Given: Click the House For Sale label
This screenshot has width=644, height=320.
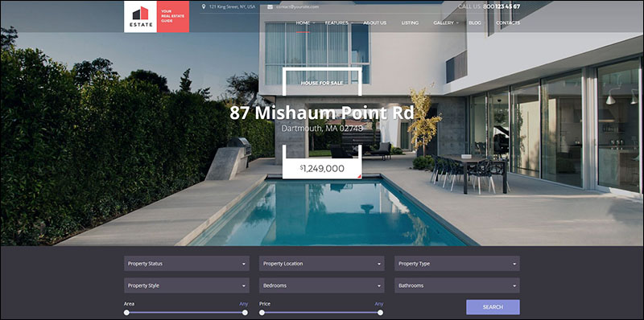Looking at the screenshot, I should tap(322, 83).
